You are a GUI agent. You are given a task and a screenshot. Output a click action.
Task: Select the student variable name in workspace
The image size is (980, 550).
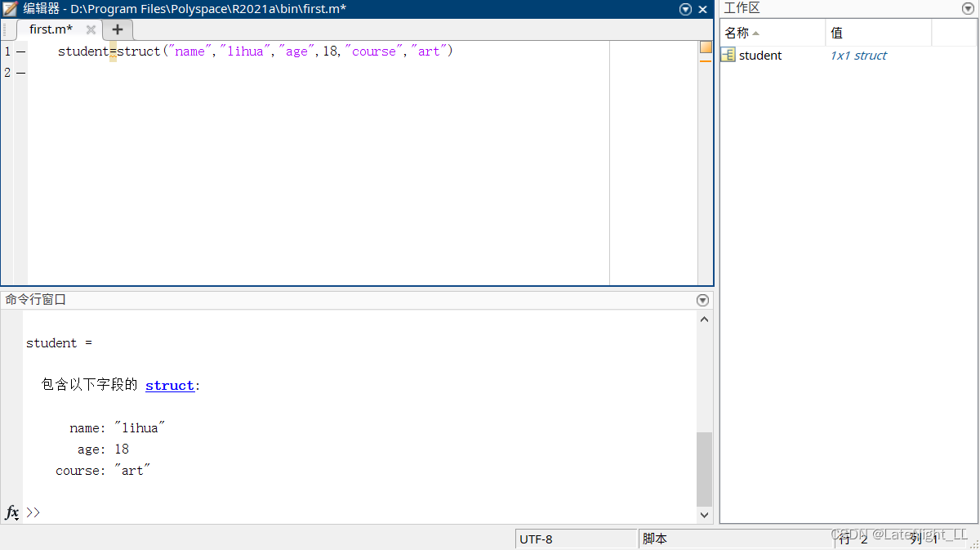pos(760,56)
